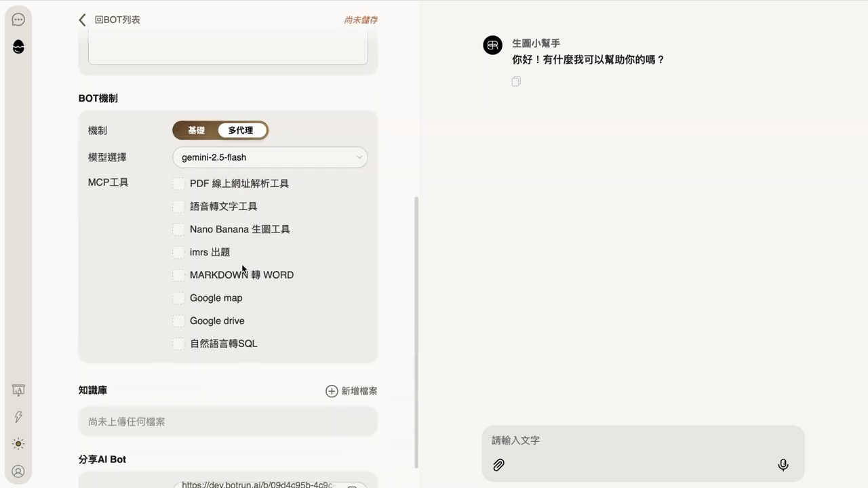The height and width of the screenshot is (488, 868).
Task: Copy the greeting message with the copy icon
Action: point(516,81)
